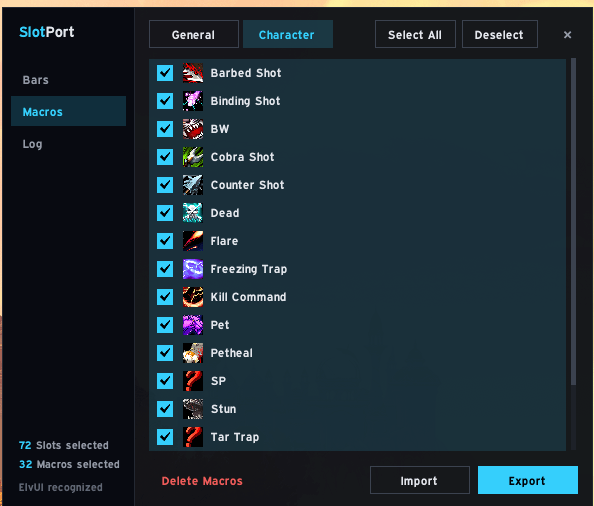This screenshot has width=594, height=506.
Task: Toggle the Pet macro checkbox
Action: click(x=165, y=325)
